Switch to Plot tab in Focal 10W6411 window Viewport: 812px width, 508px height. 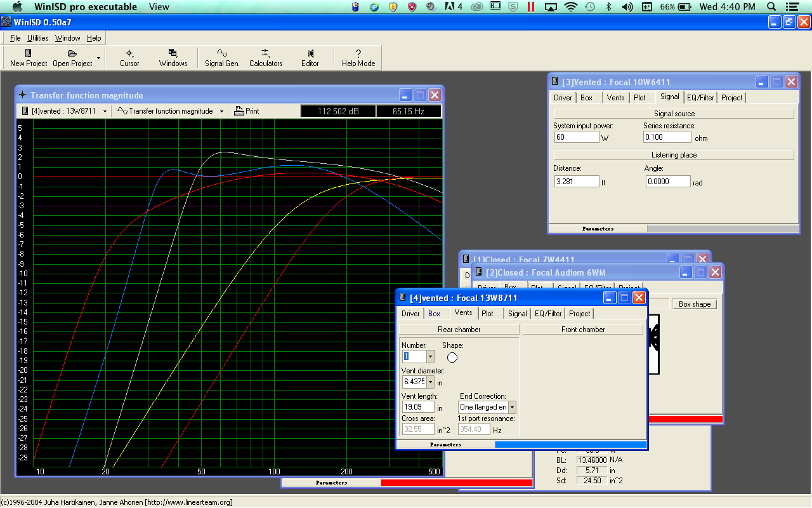639,98
